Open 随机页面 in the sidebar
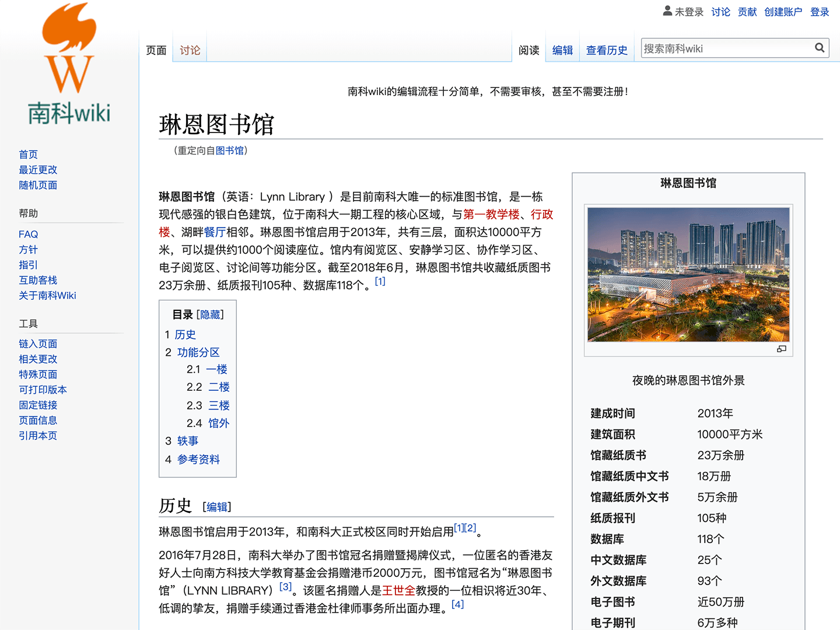Image resolution: width=840 pixels, height=630 pixels. tap(37, 185)
